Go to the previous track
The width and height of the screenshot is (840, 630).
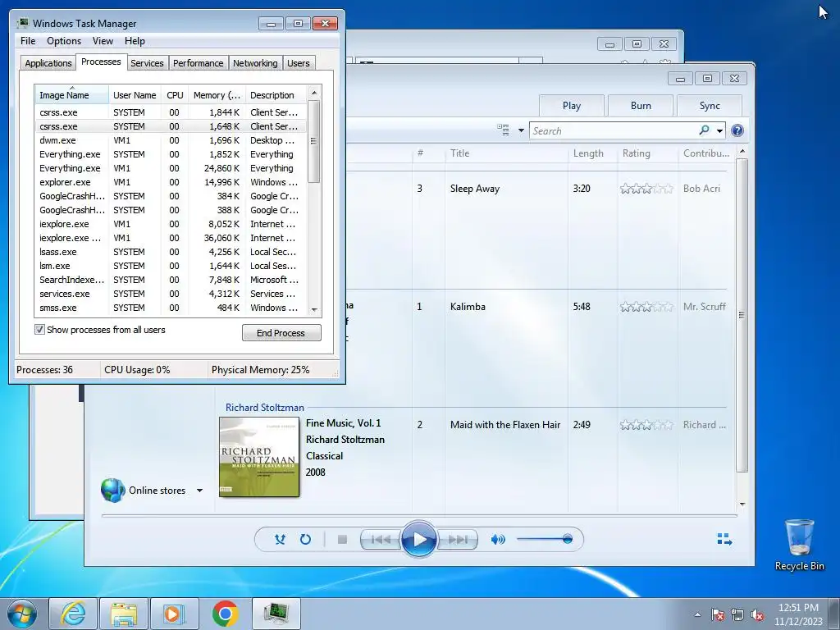tap(381, 540)
